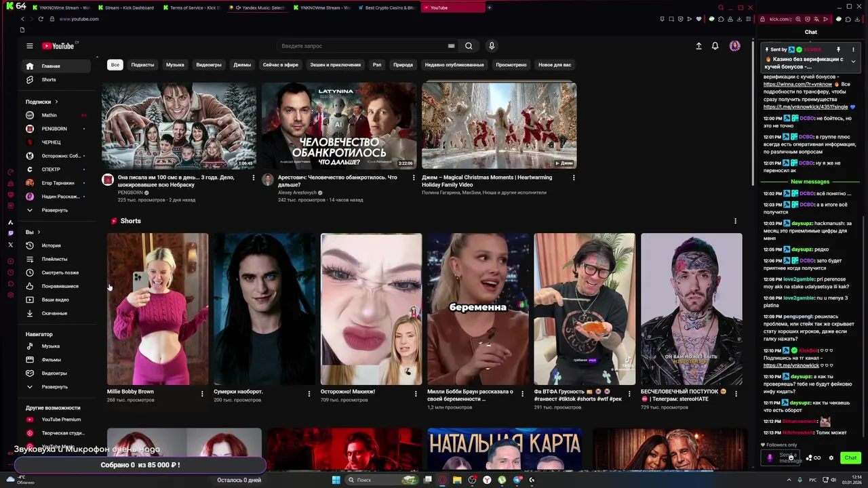
Task: Open emoji picker in chat input
Action: [x=791, y=458]
